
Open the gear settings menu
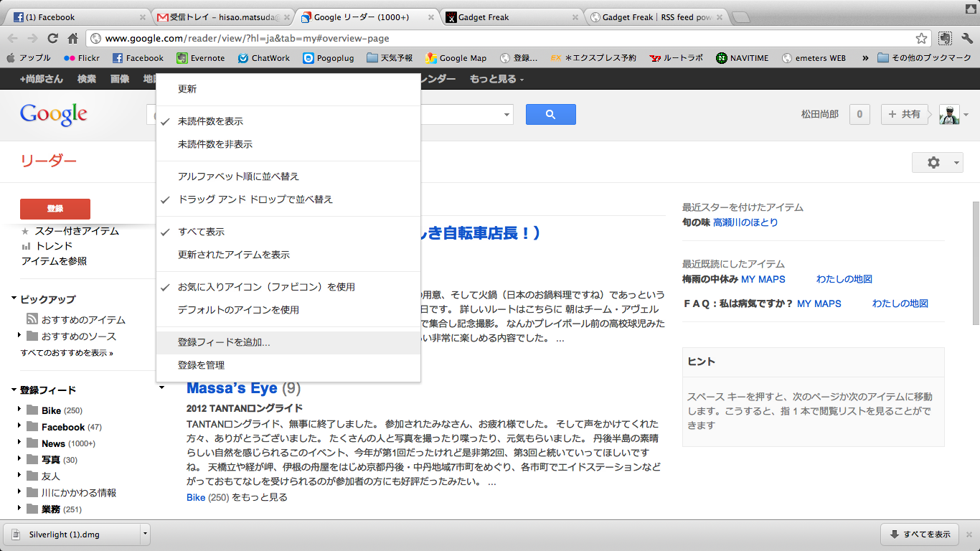tap(937, 163)
